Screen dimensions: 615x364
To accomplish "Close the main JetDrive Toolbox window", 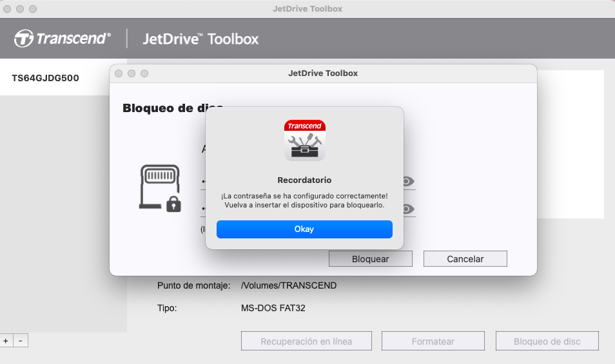I will (x=7, y=9).
